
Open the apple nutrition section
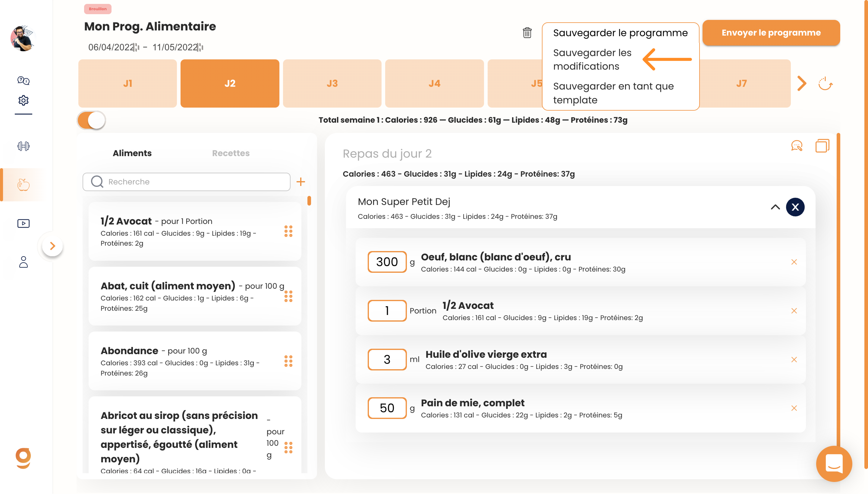pos(23,185)
